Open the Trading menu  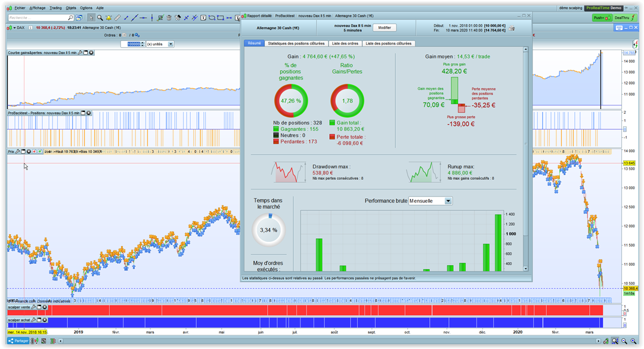click(55, 8)
